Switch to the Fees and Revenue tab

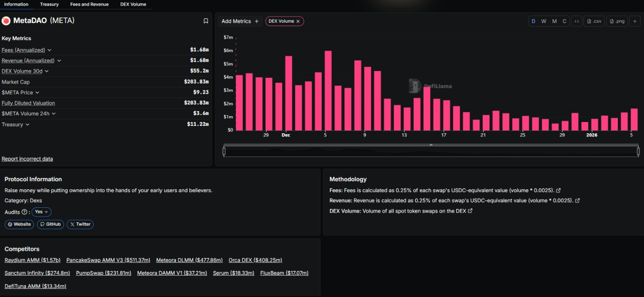pyautogui.click(x=89, y=4)
